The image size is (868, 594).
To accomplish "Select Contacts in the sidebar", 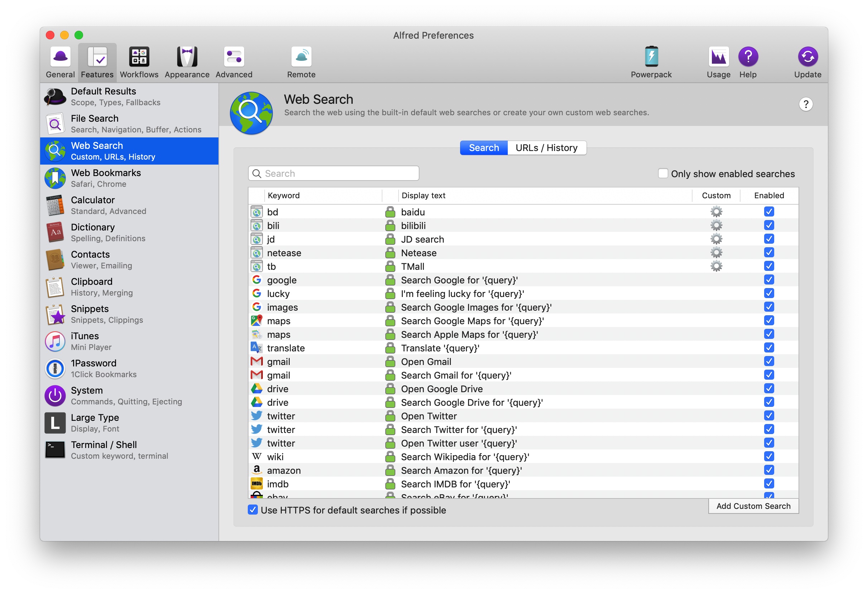I will click(x=129, y=260).
